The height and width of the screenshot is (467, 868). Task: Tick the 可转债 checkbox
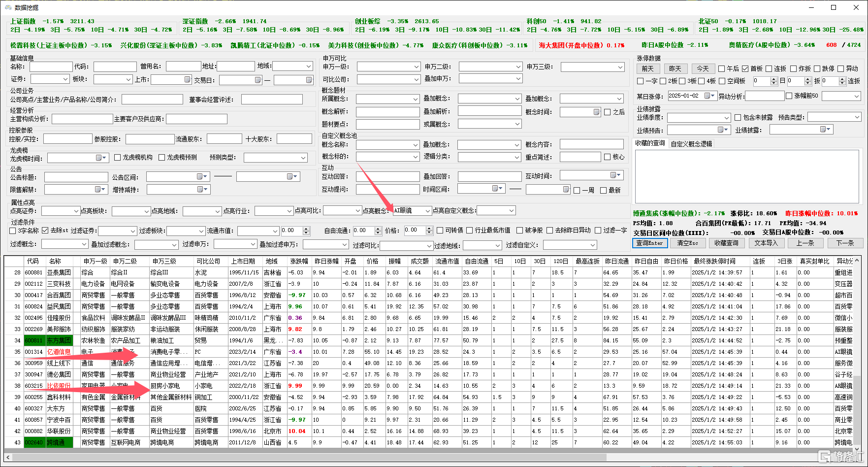coord(440,231)
